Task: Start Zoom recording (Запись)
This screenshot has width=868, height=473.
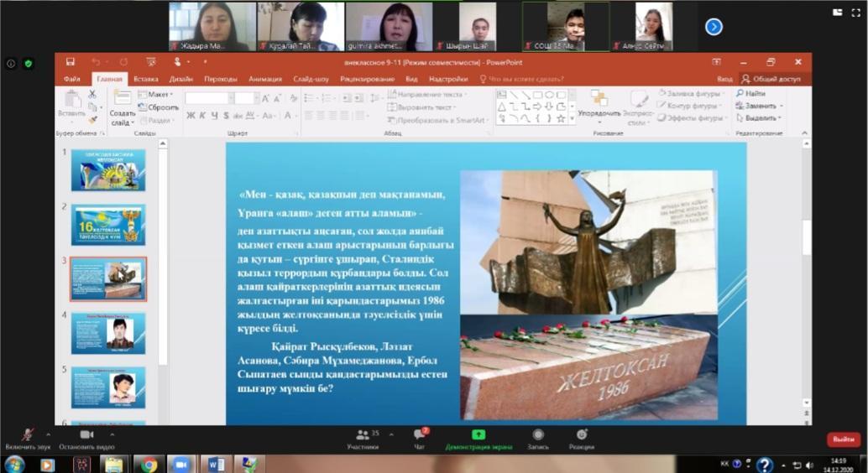Action: tap(537, 439)
